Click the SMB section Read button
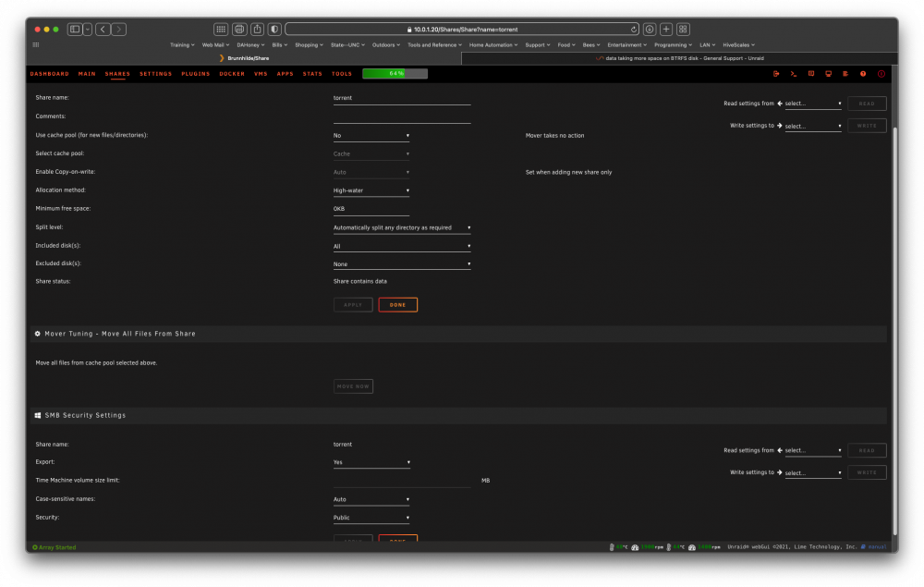The width and height of the screenshot is (924, 587). (x=867, y=450)
